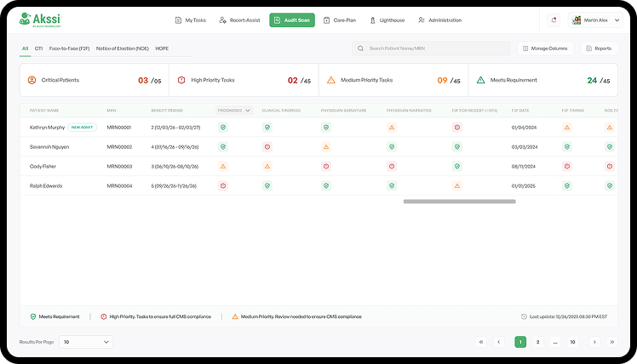The width and height of the screenshot is (637, 364).
Task: Go to page 10
Action: pyautogui.click(x=572, y=342)
